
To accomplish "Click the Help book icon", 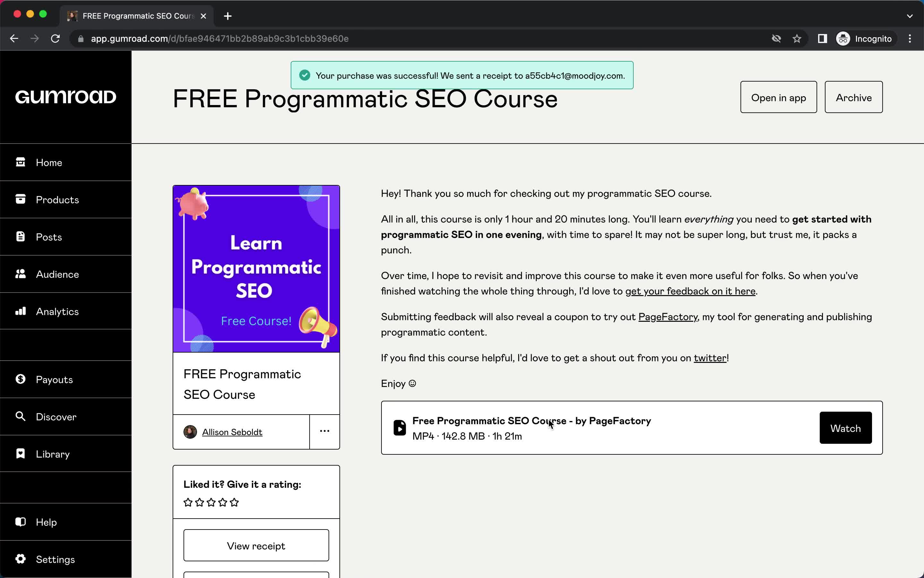I will tap(21, 521).
